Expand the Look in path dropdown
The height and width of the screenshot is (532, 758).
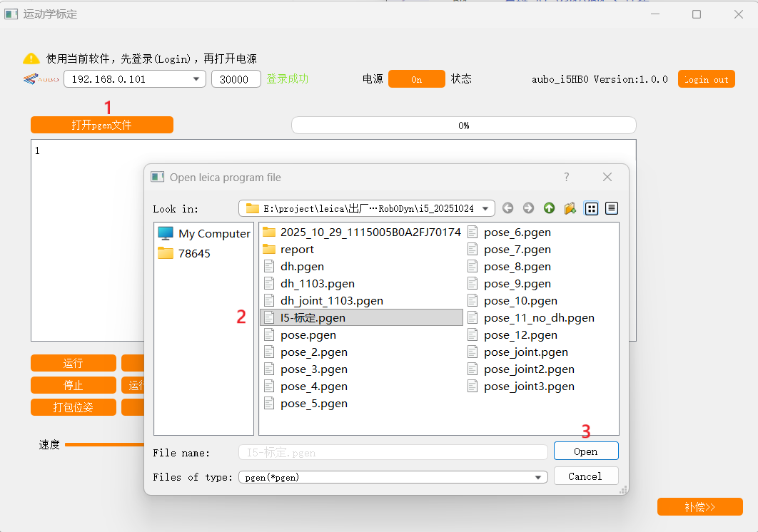click(x=486, y=208)
